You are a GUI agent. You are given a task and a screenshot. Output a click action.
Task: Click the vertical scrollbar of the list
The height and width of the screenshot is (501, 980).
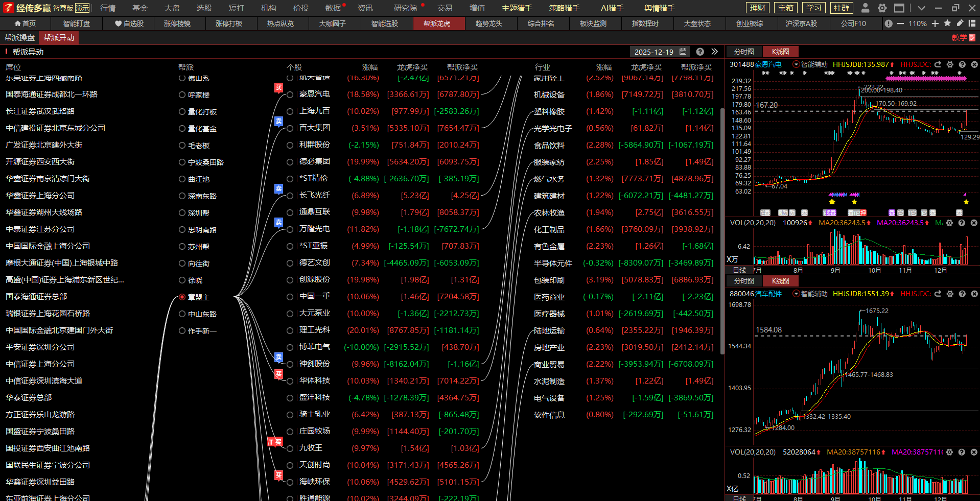pyautogui.click(x=721, y=230)
